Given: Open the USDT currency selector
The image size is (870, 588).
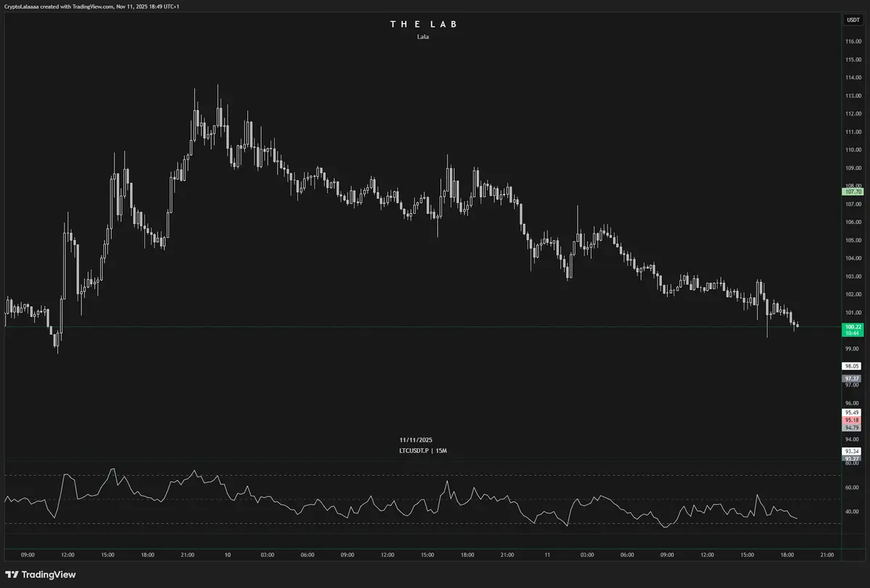Looking at the screenshot, I should [x=853, y=20].
